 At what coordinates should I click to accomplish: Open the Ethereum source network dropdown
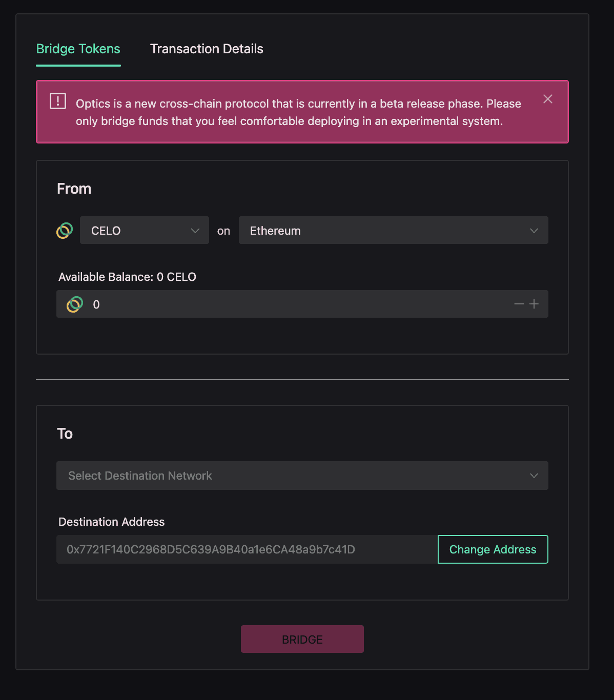[x=394, y=230]
